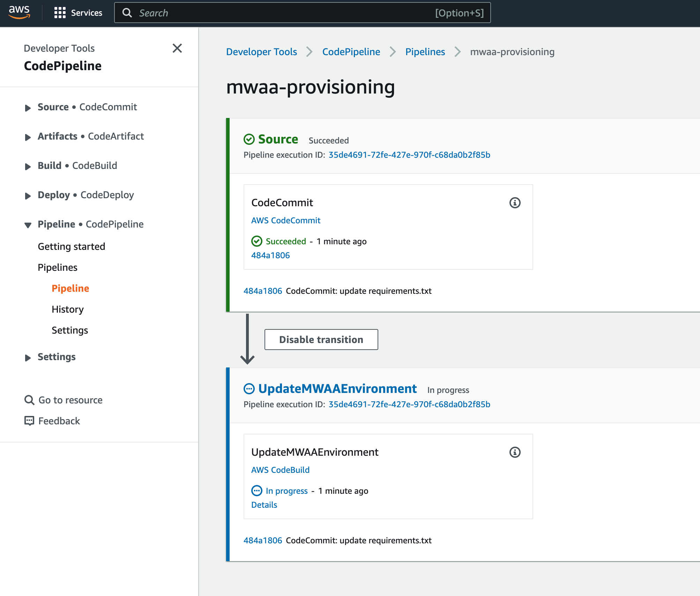Screen dimensions: 700x596
Task: Open the Developer Tools breadcrumb link
Action: coord(262,52)
